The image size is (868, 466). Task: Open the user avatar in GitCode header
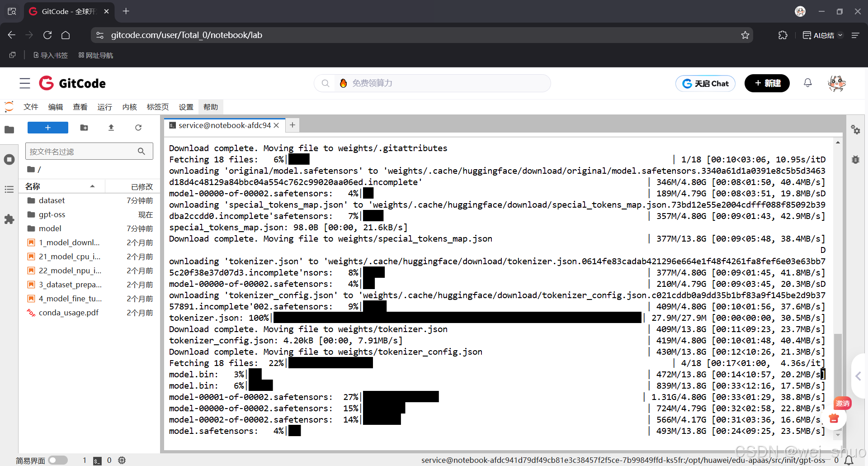pos(836,83)
